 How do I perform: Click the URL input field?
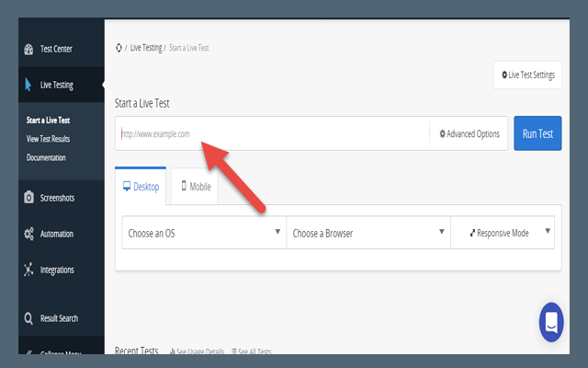point(271,133)
